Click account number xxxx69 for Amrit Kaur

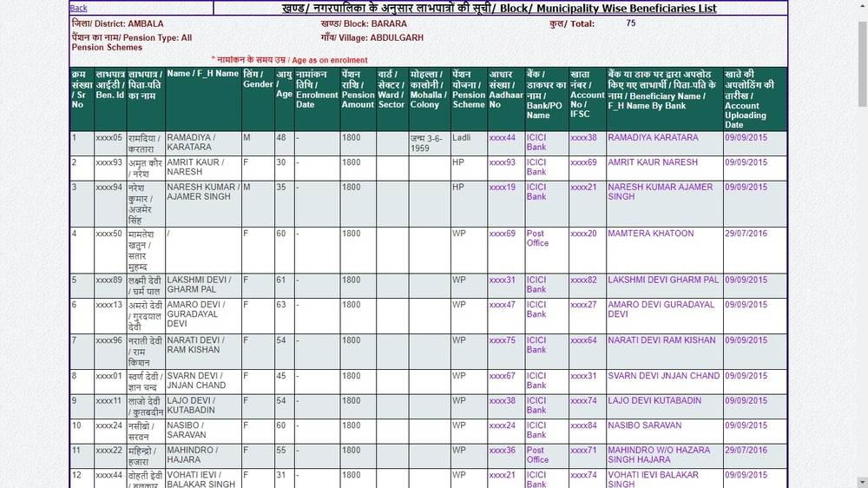click(583, 162)
